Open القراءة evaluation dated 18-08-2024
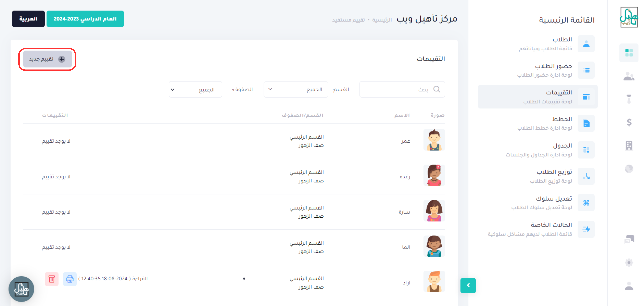 tap(113, 279)
